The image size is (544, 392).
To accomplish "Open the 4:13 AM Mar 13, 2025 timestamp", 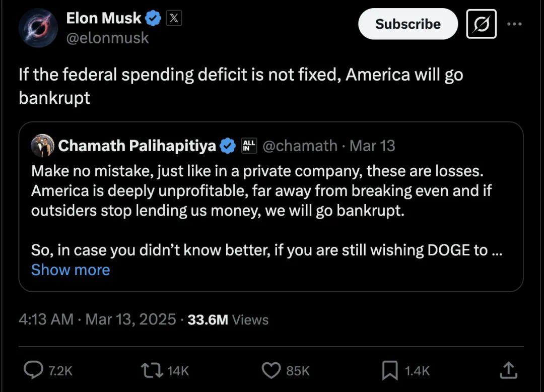I will point(97,319).
